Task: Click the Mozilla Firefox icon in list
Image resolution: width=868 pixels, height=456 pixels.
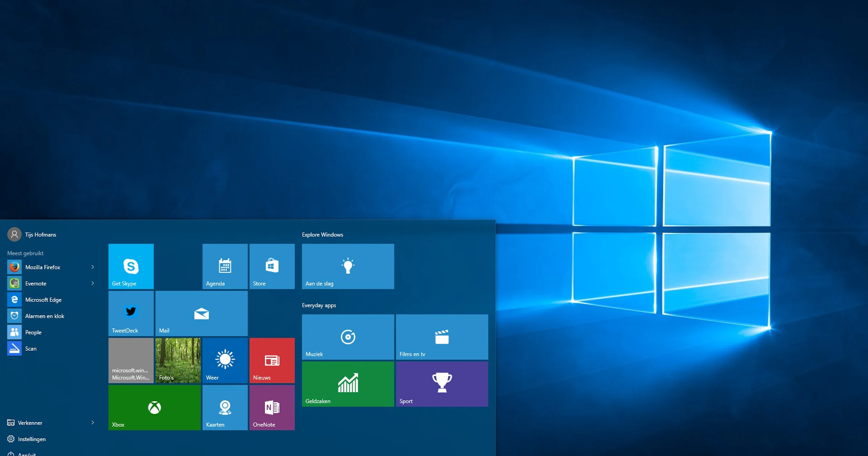Action: tap(14, 267)
